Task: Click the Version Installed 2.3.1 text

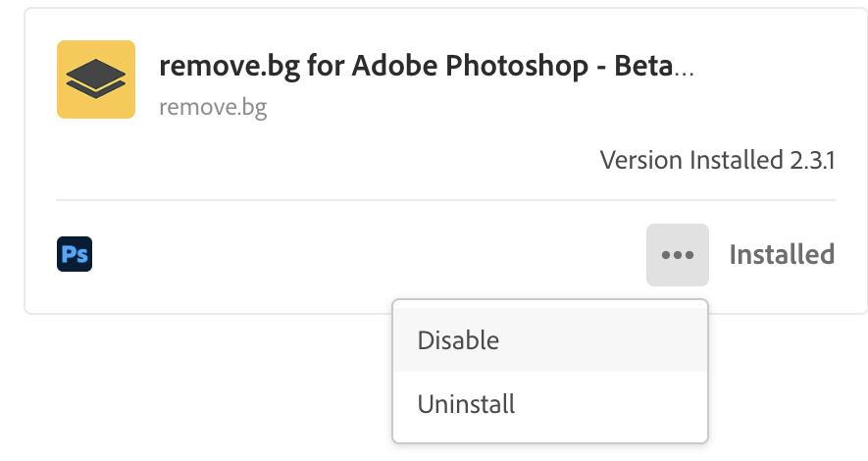Action: [x=717, y=160]
